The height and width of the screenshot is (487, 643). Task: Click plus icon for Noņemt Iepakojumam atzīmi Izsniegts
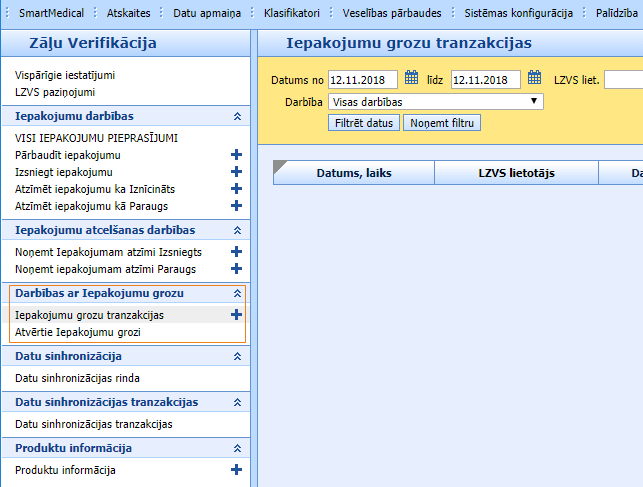236,252
